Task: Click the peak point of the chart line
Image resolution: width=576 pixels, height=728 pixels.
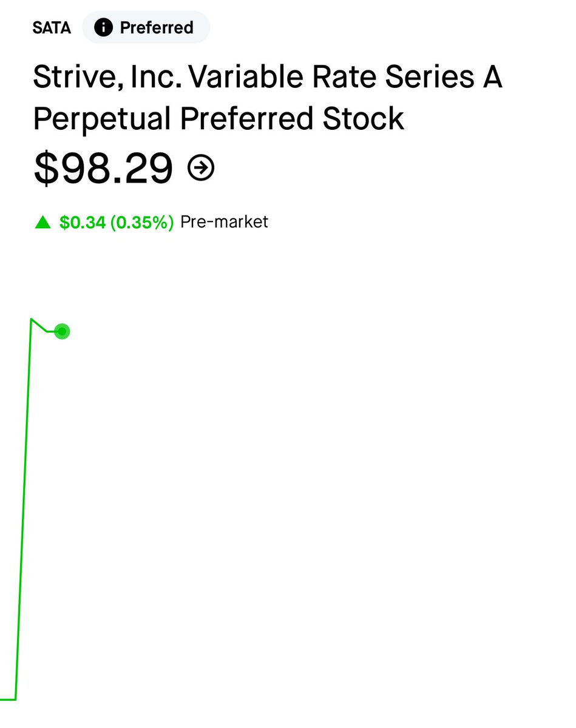Action: coord(31,318)
